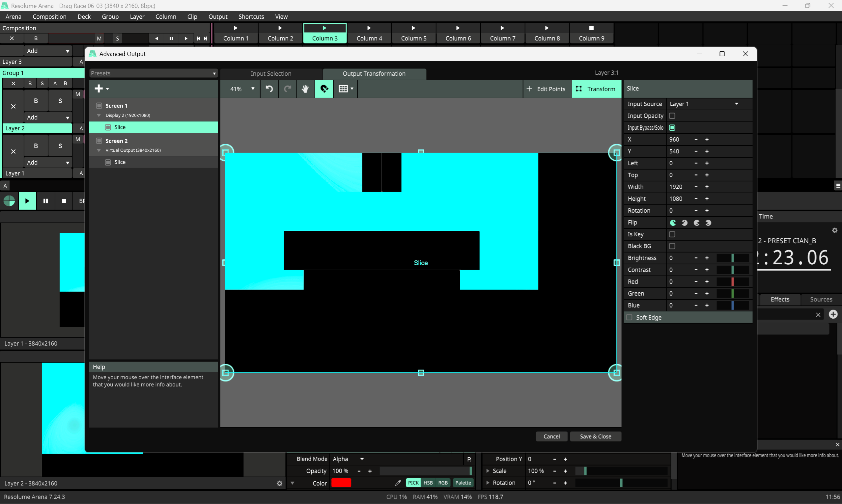This screenshot has height=504, width=842.
Task: Switch to the Input Selection tab
Action: click(271, 74)
